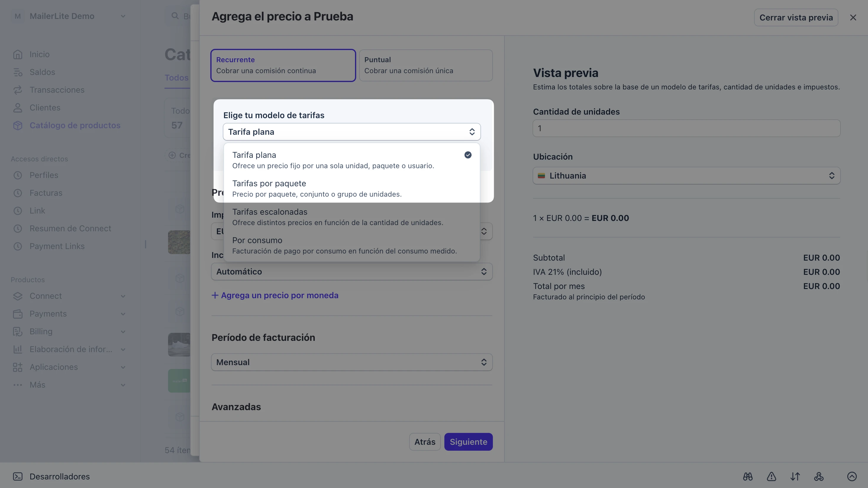Click the Siguiente button

[468, 442]
